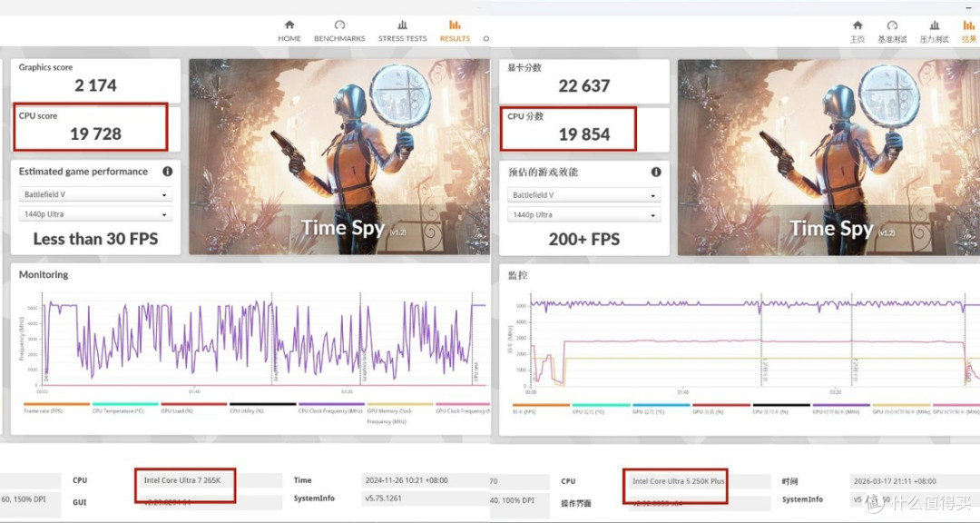Click the Intel Core Ultra 5 250K Plus value

[678, 481]
